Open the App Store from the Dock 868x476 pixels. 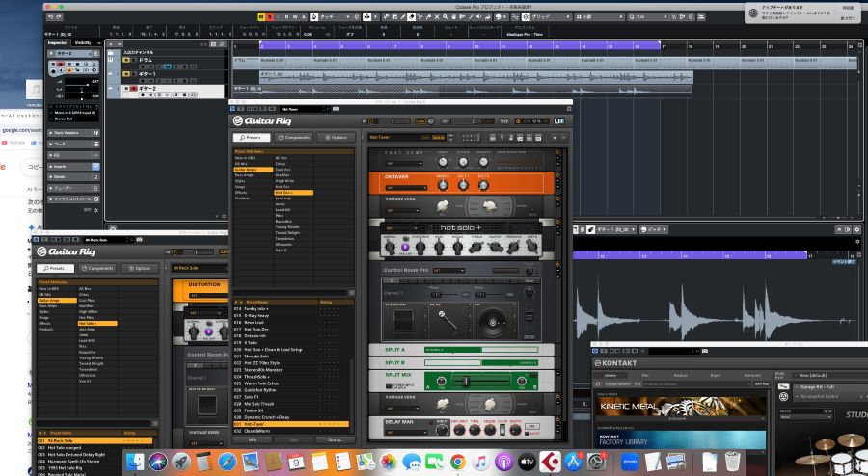click(x=573, y=463)
